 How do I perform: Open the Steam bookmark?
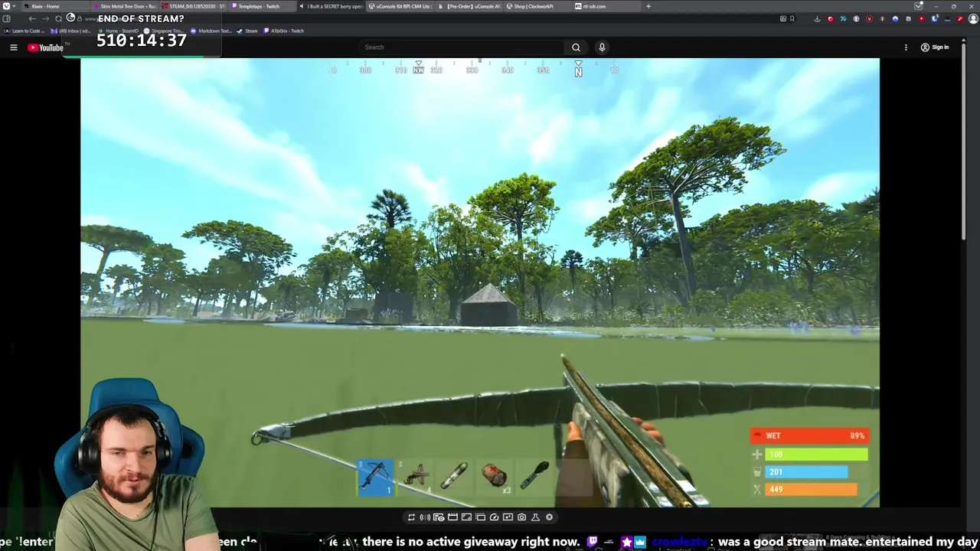click(247, 31)
